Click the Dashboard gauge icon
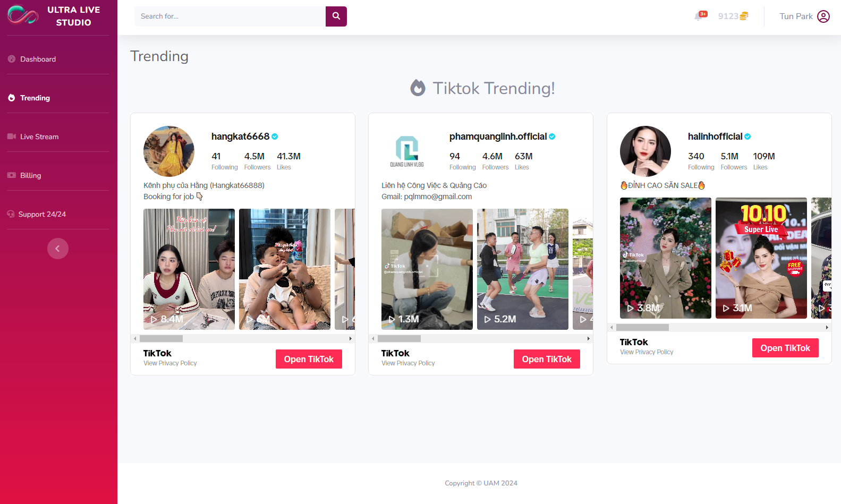 tap(12, 59)
